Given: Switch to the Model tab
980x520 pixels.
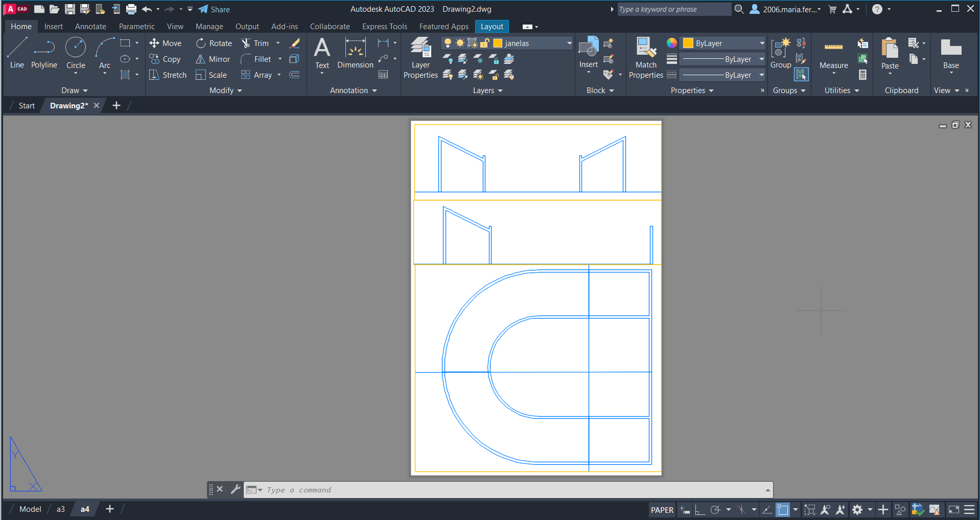Looking at the screenshot, I should pos(30,509).
